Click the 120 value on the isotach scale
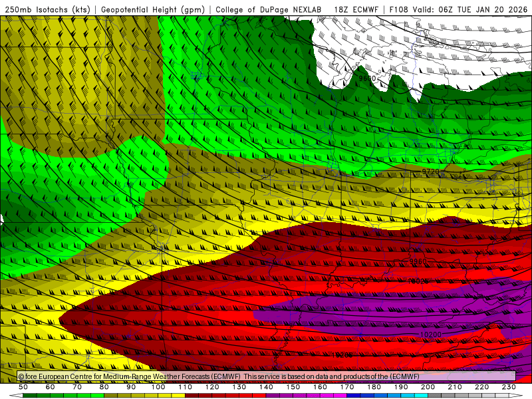The height and width of the screenshot is (399, 532). pyautogui.click(x=212, y=387)
